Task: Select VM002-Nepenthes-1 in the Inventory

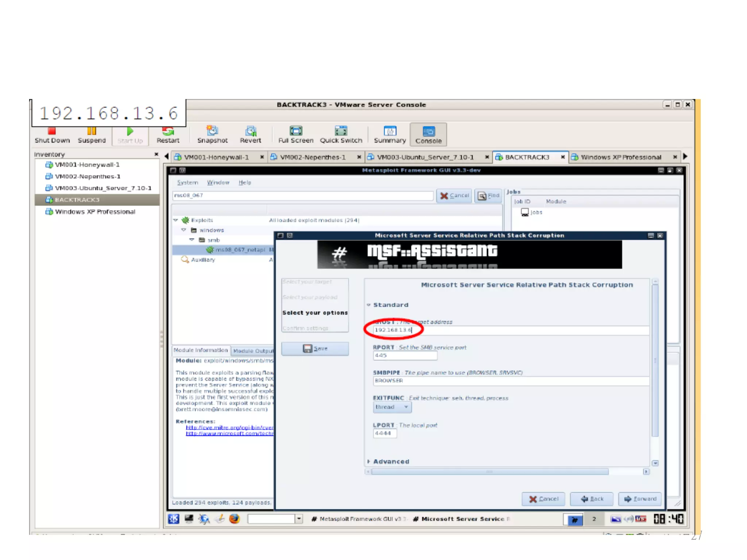Action: [87, 176]
